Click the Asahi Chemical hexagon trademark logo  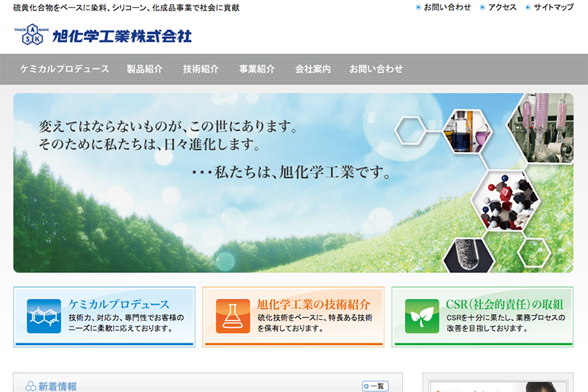coord(32,35)
